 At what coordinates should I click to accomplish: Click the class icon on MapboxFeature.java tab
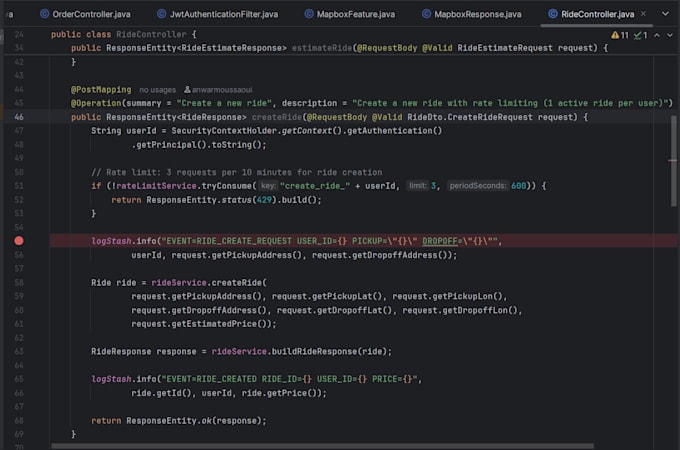[309, 14]
